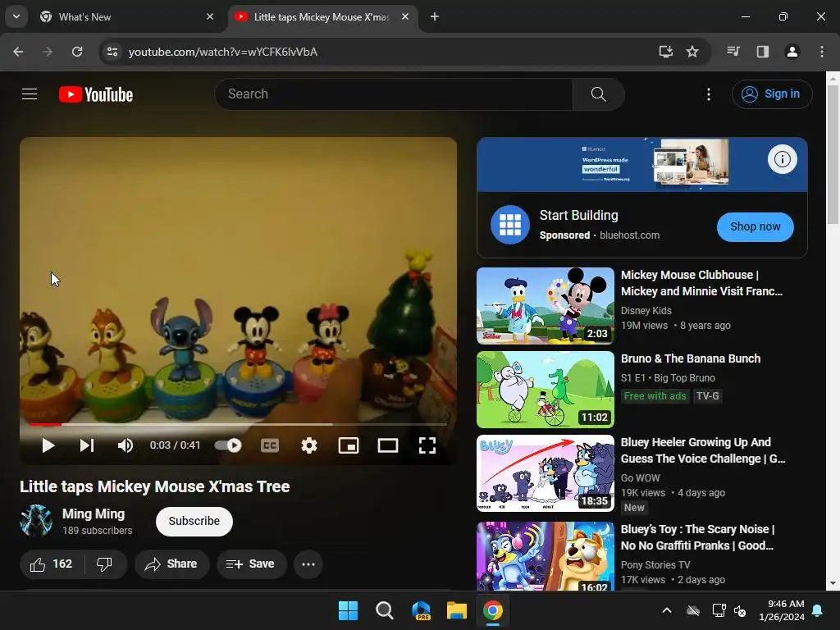Play the video
Viewport: 840px width, 630px height.
coord(48,445)
